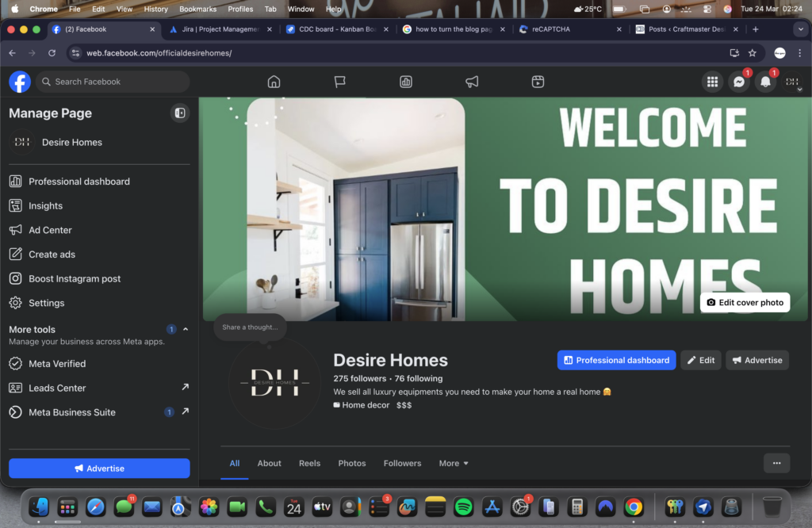The image size is (812, 528).
Task: Click the blue Professional dashboard button
Action: click(x=616, y=360)
